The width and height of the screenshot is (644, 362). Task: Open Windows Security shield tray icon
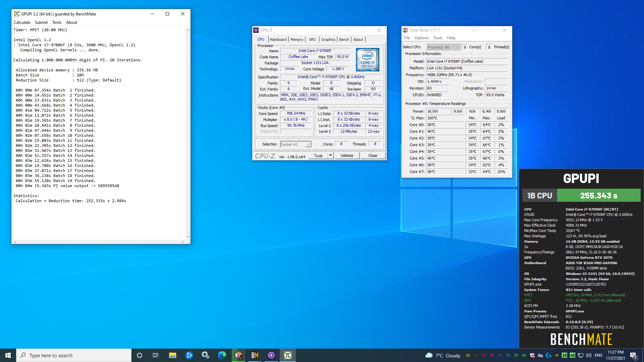click(532, 356)
